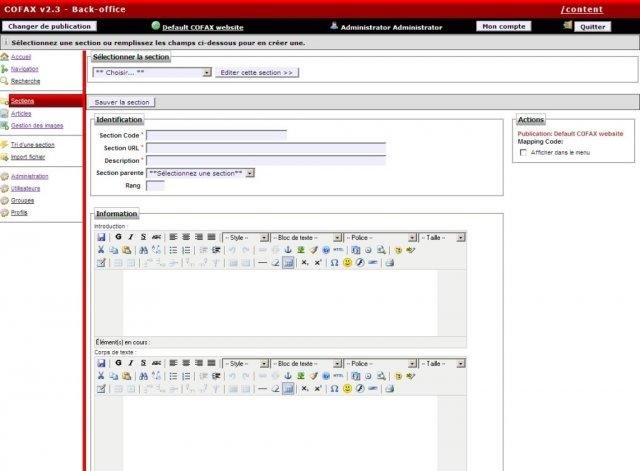Click the print icon in the Introduction editor
Viewport: 640px width, 471px height.
click(x=389, y=263)
